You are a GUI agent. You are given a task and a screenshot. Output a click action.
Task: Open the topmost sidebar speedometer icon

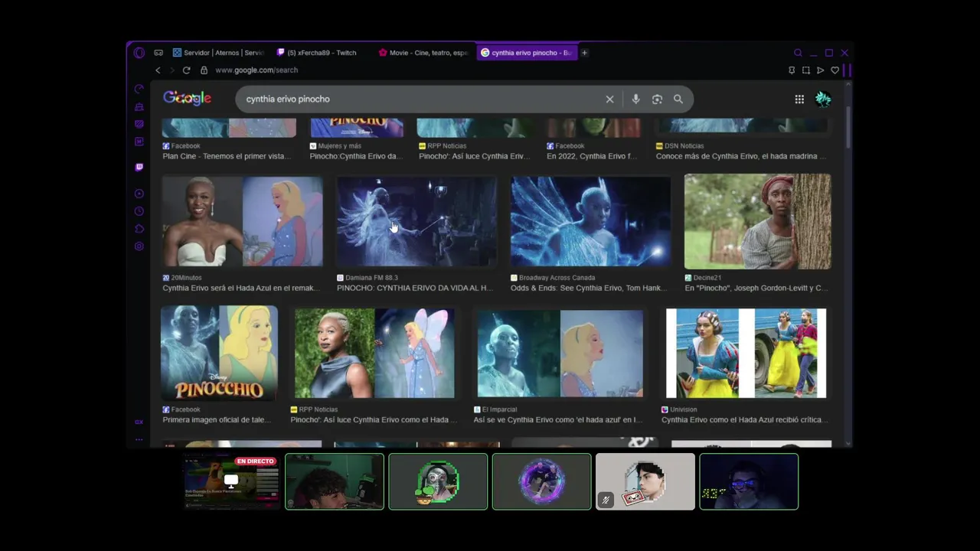(139, 89)
